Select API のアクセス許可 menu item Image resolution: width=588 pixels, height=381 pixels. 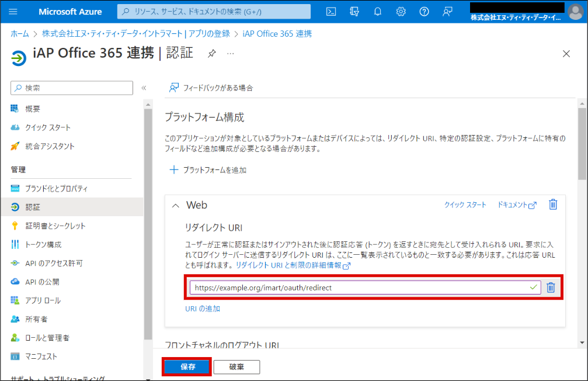click(54, 263)
